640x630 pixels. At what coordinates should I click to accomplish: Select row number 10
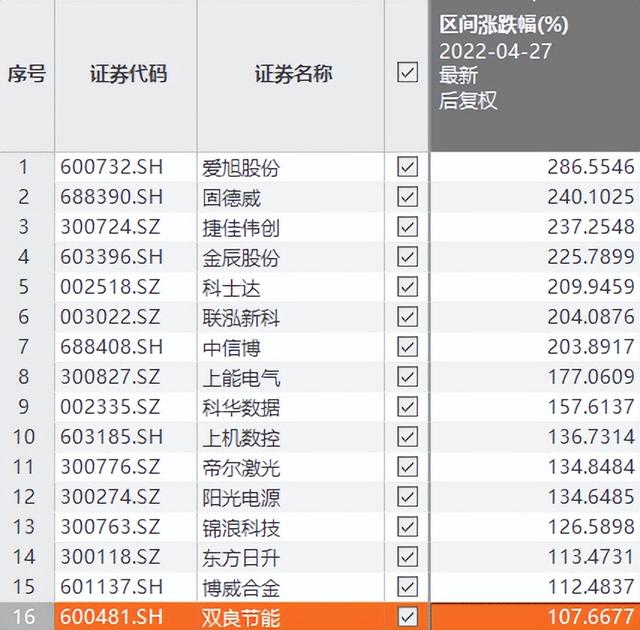click(24, 437)
